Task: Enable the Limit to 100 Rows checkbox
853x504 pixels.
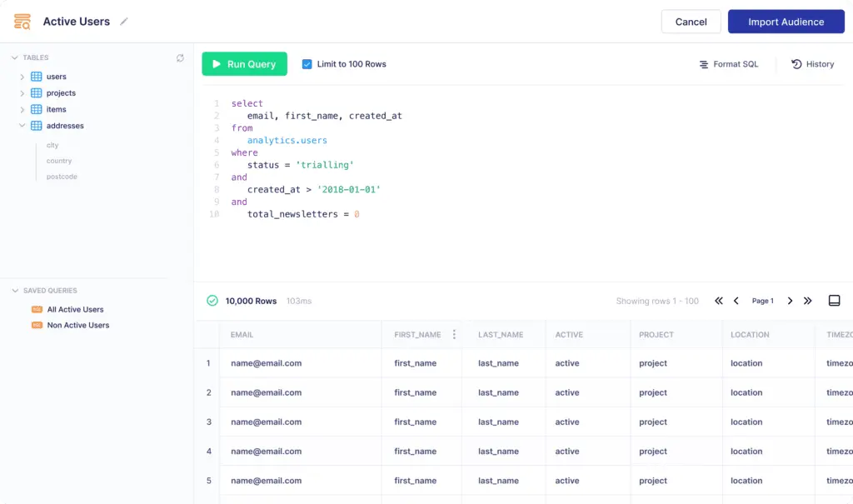Action: 307,63
